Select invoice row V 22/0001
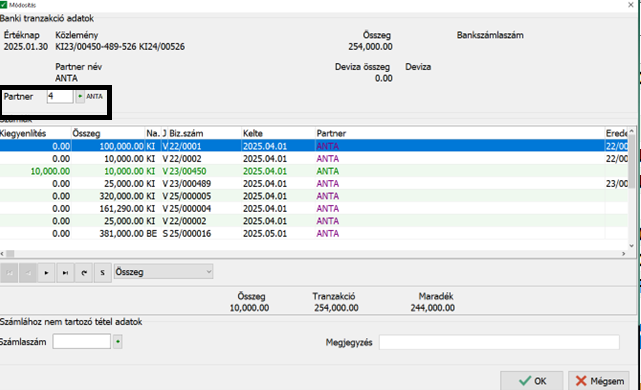This screenshot has width=641, height=390. pos(314,146)
